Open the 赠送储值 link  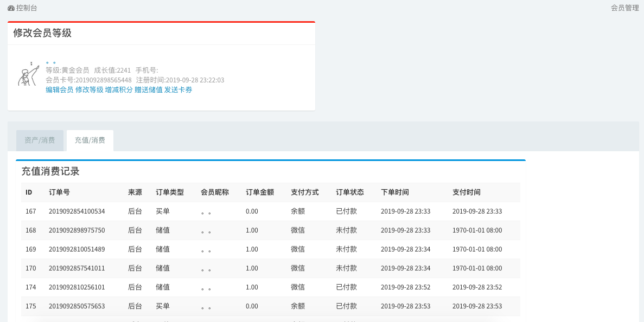tap(149, 90)
